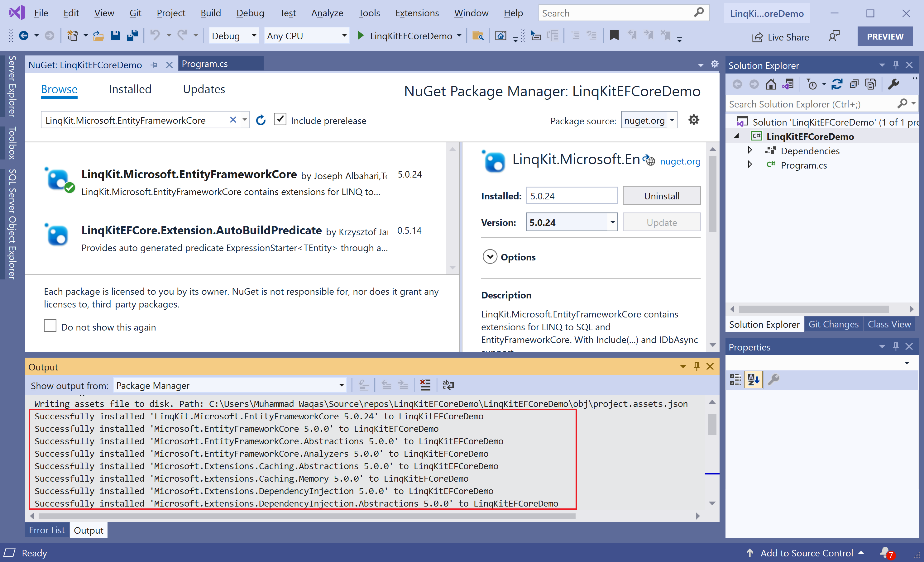
Task: Check Do not show this again
Action: [50, 326]
